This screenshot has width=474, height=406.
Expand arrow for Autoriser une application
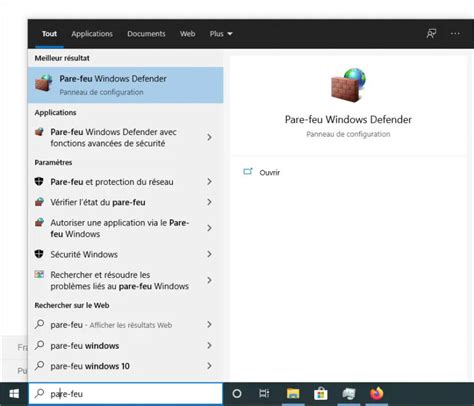click(209, 228)
